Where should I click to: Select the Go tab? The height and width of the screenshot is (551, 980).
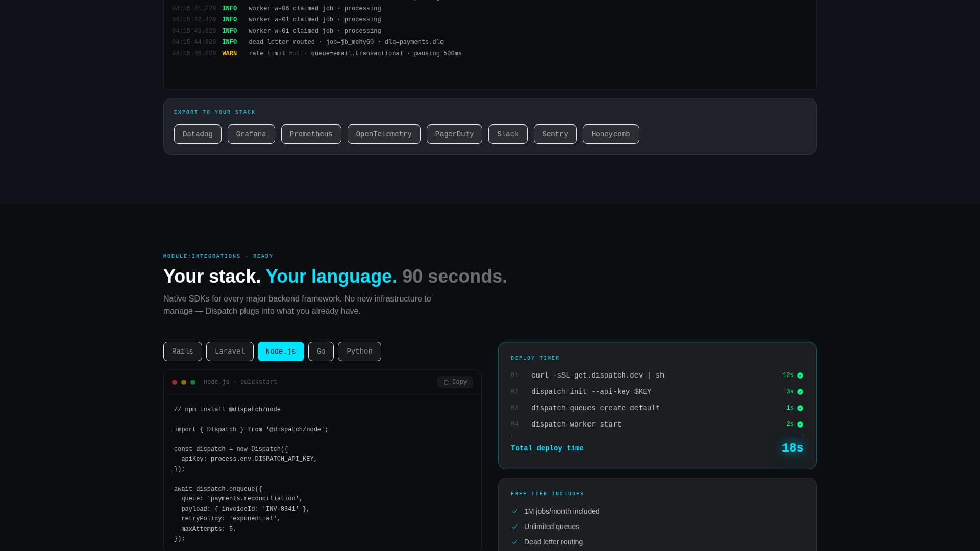[x=321, y=352]
